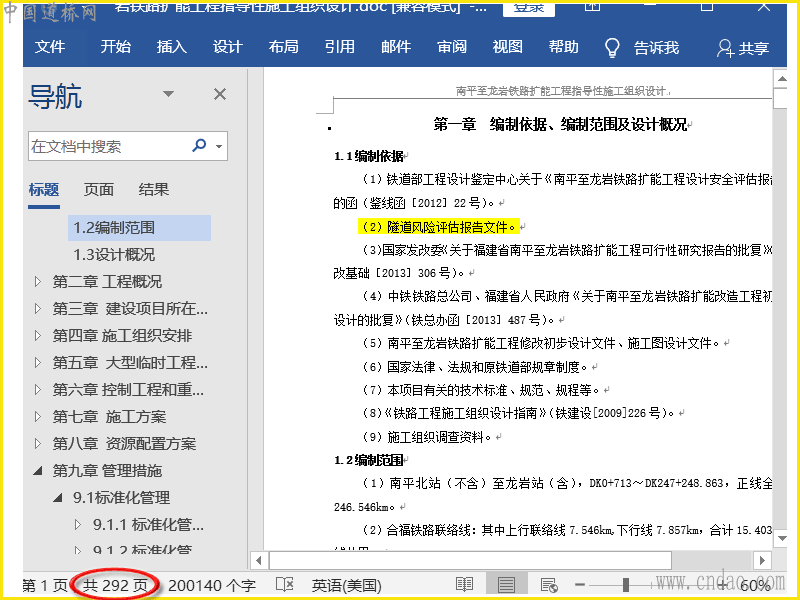
Task: Switch to Web Layout view icon
Action: [x=549, y=585]
